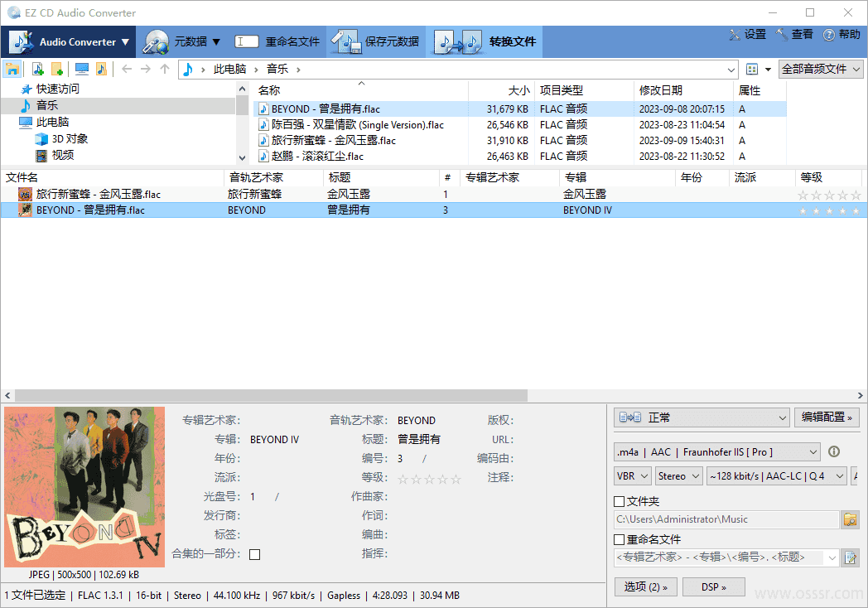Set star rating in metadata 等级 field
Screen dimensions: 868x608
click(429, 479)
